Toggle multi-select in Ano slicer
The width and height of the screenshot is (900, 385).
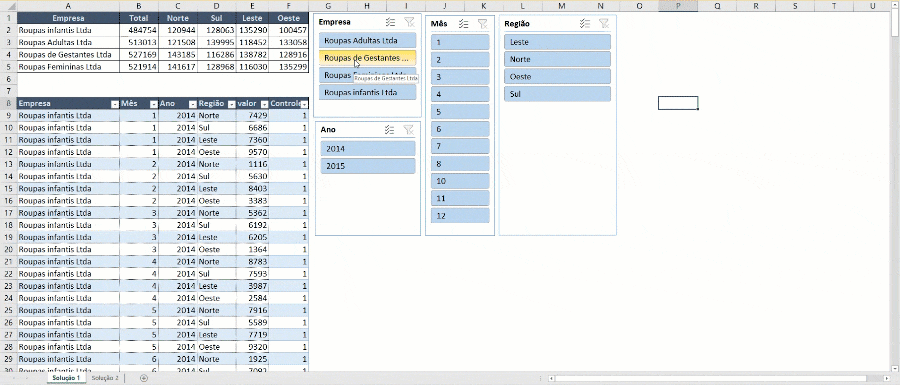[x=390, y=130]
